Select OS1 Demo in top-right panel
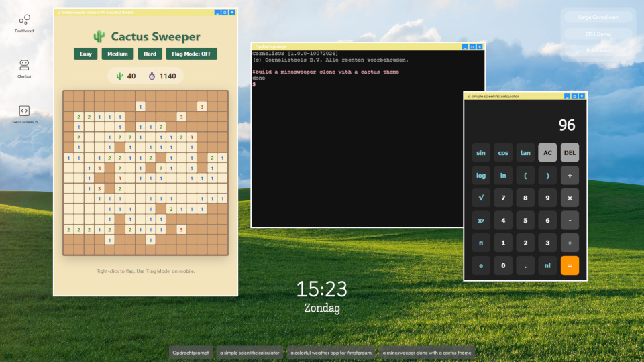Image resolution: width=644 pixels, height=362 pixels. pos(598,34)
